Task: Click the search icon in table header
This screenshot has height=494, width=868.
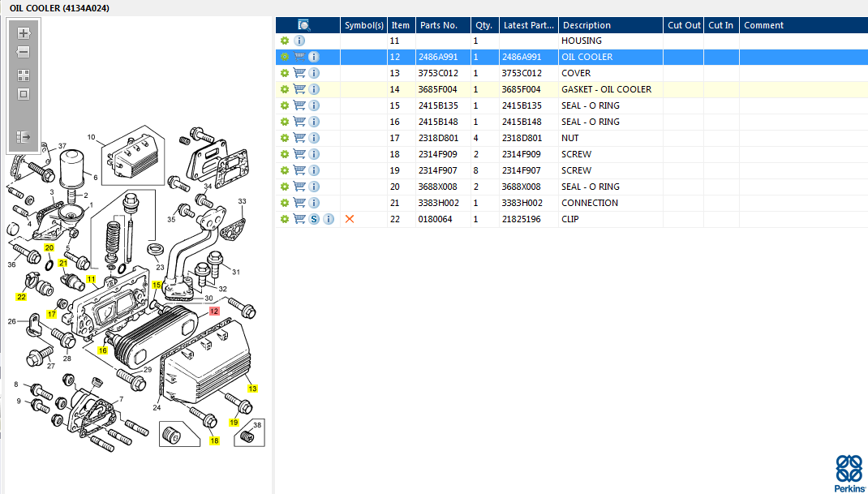Action: (304, 25)
